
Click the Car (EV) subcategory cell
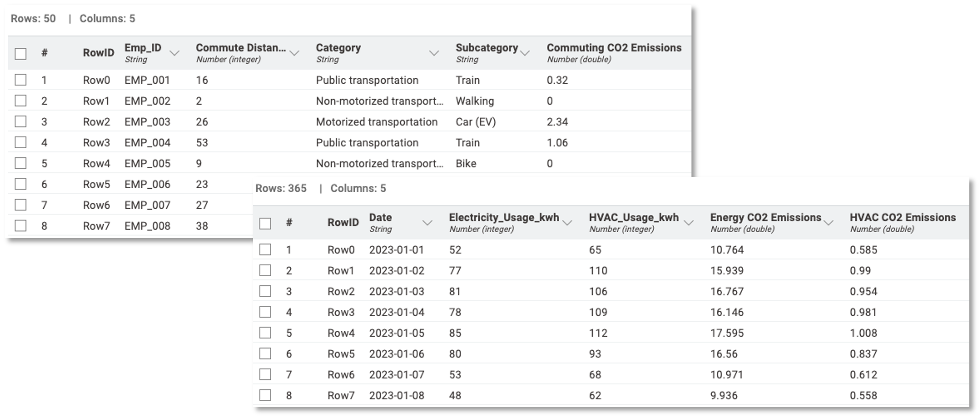click(476, 122)
